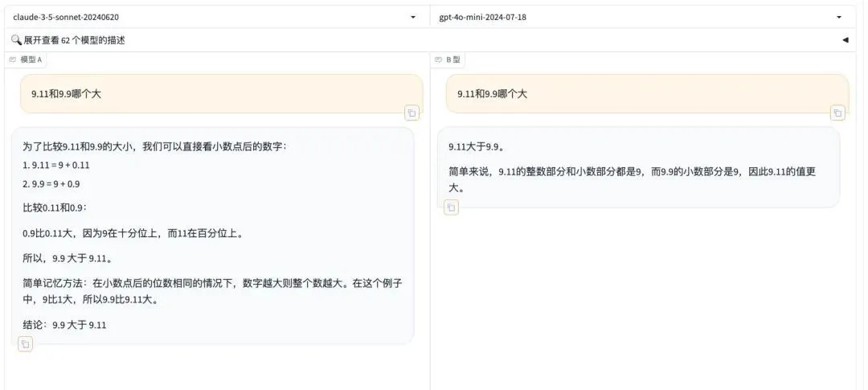Screen dimensions: 868x390
Task: Click the user message bubble in Model A
Action: tap(222, 93)
